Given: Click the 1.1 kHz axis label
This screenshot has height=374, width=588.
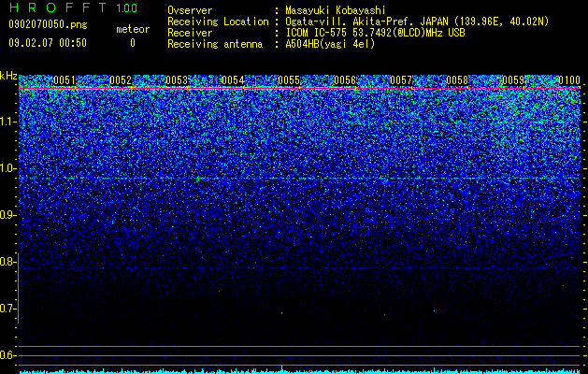Looking at the screenshot, I should coord(8,122).
